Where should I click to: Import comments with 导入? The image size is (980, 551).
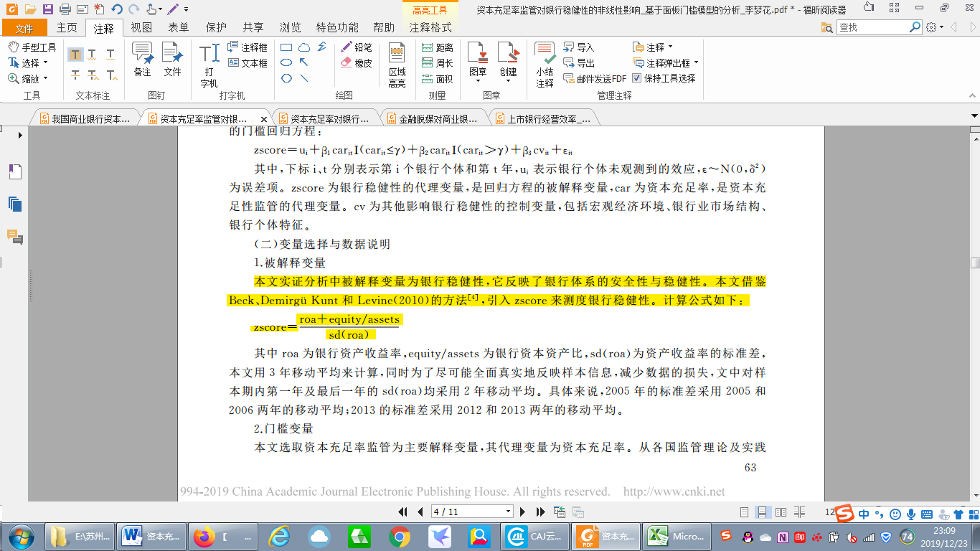point(578,47)
